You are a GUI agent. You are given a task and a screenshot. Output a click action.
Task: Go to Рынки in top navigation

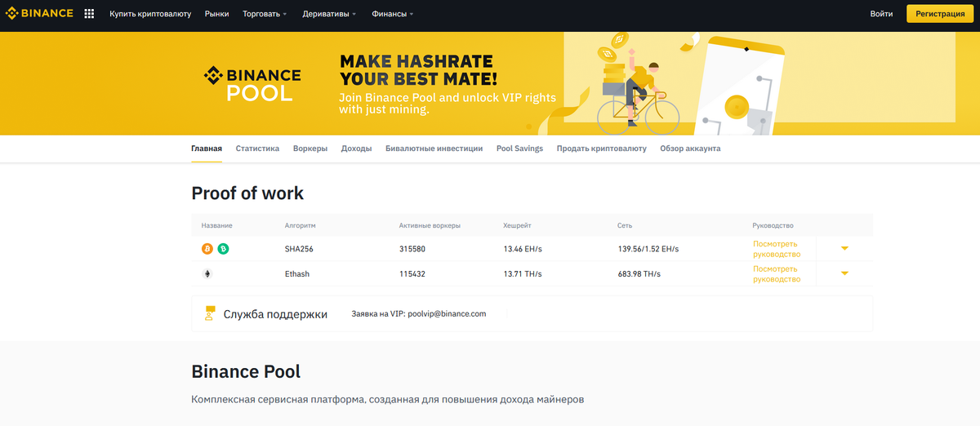coord(216,14)
